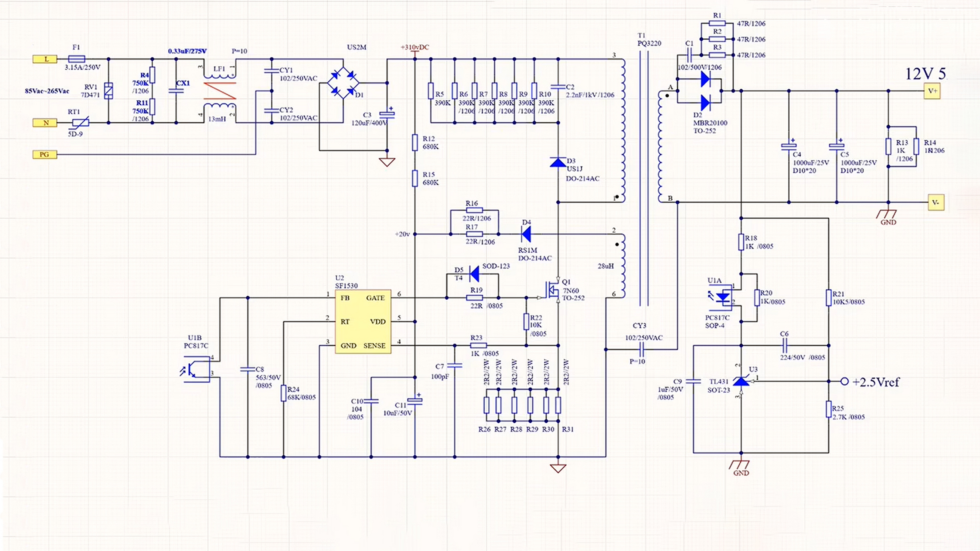Select the CX1 capacitor symbol
This screenshot has width=980, height=551.
pos(176,91)
